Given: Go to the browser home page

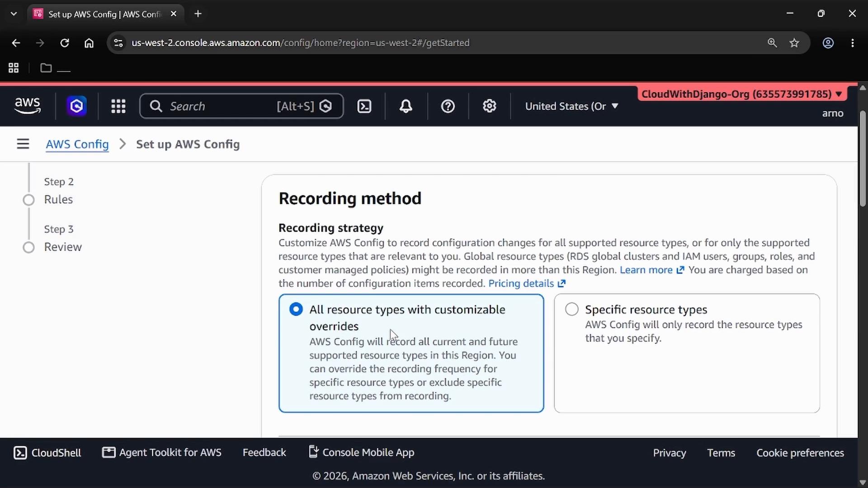Looking at the screenshot, I should click(x=89, y=43).
